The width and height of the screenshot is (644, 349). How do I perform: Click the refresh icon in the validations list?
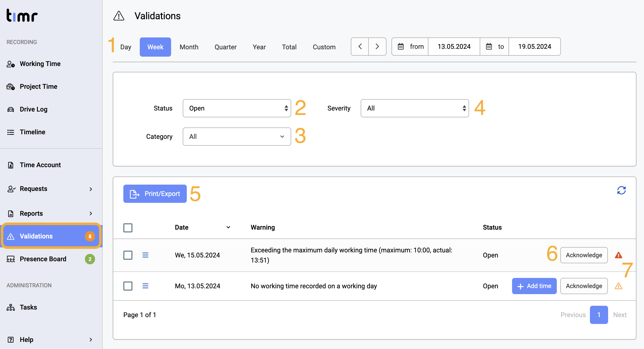click(621, 190)
